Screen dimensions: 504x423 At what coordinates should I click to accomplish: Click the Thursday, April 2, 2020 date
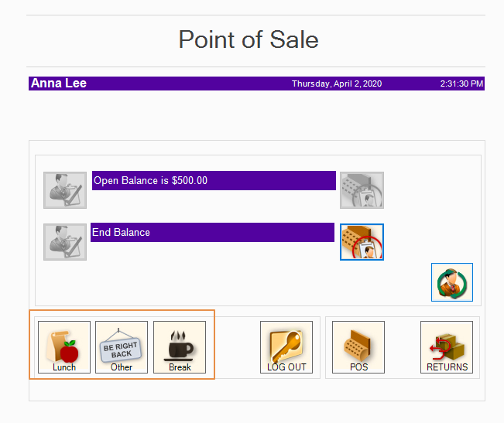[x=336, y=84]
